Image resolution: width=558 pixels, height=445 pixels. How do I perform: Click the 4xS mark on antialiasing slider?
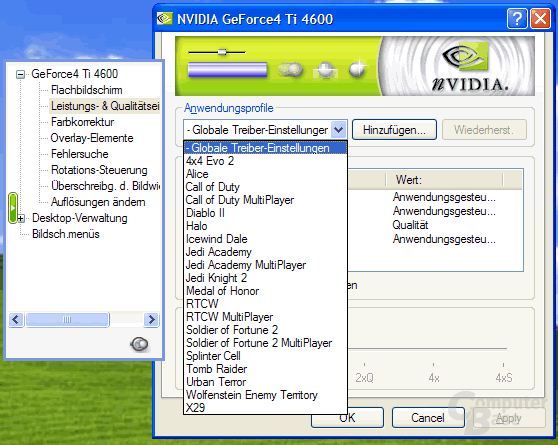click(x=504, y=377)
